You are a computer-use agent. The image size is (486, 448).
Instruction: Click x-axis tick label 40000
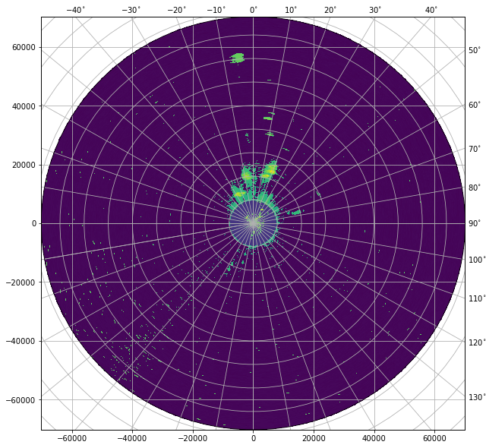pyautogui.click(x=374, y=438)
